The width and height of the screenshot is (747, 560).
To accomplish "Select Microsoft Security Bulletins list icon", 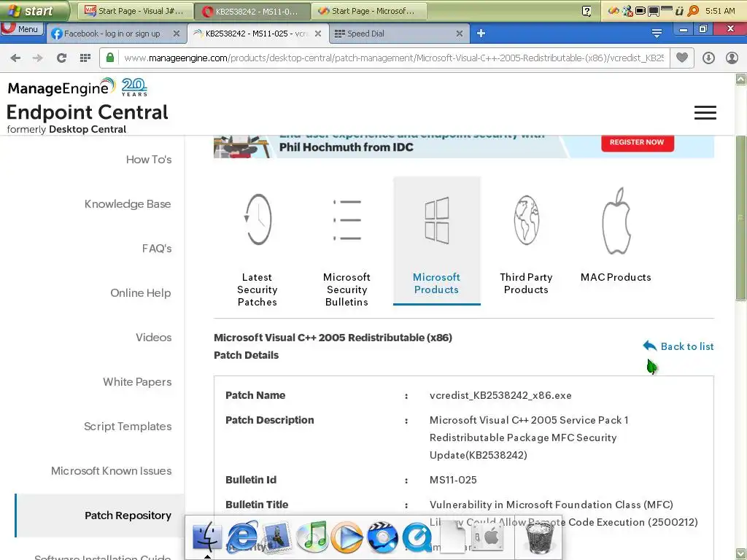I will point(347,219).
